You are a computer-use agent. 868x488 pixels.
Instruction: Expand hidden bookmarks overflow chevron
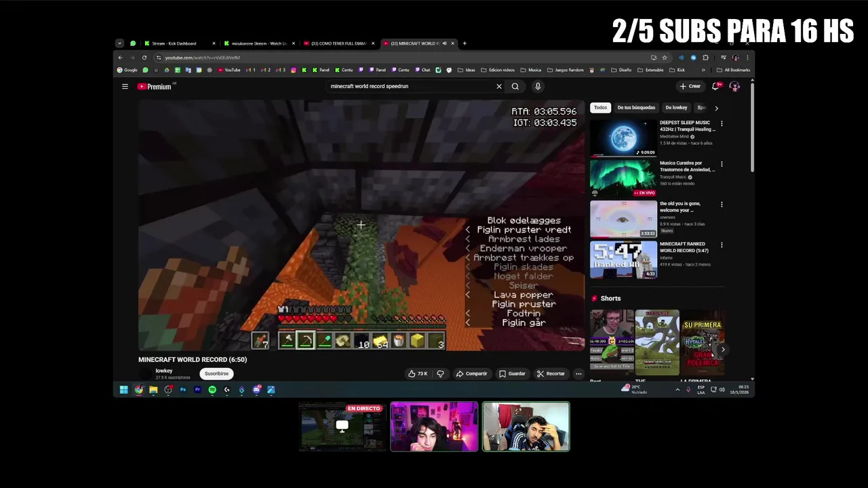click(703, 70)
